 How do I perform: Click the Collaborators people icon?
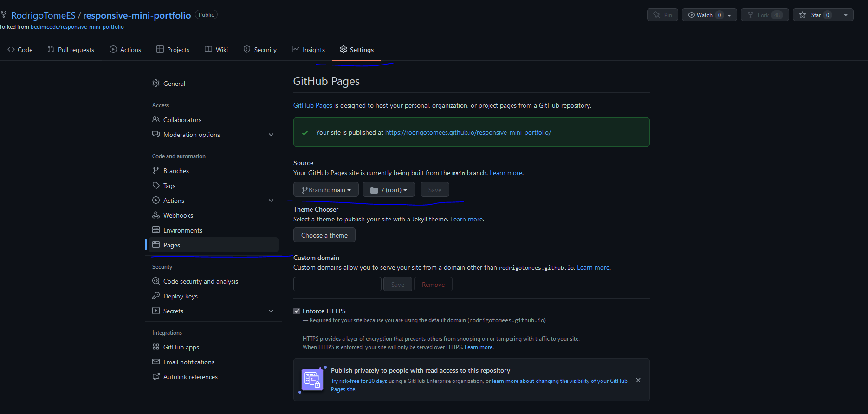tap(156, 119)
